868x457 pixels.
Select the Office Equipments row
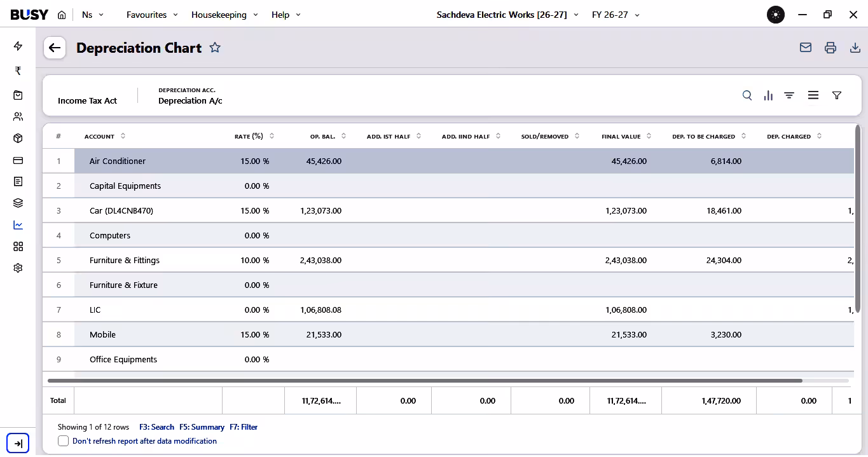pos(448,360)
